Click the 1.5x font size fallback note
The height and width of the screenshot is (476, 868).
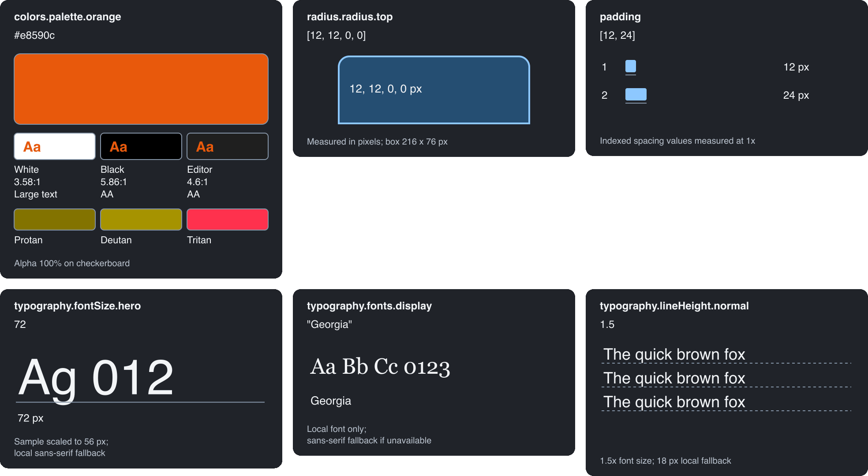click(x=666, y=461)
